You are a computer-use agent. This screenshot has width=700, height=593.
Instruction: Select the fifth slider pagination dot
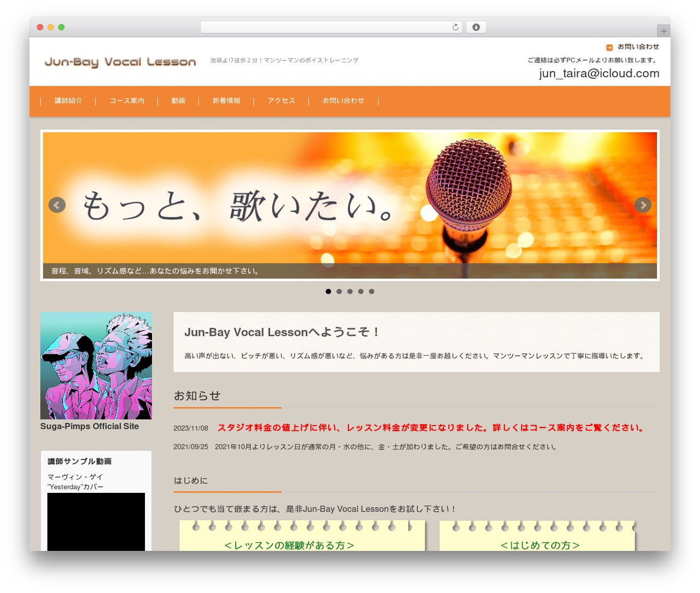point(371,292)
